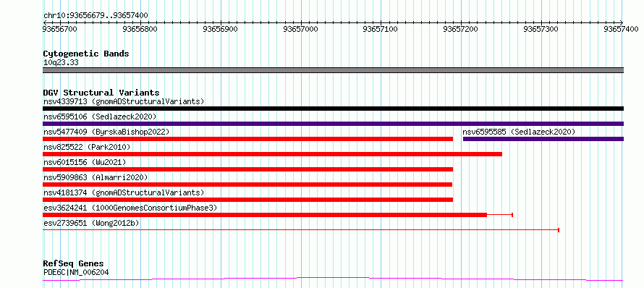
Task: Click the red nsv825522 variant bar
Action: pos(272,154)
